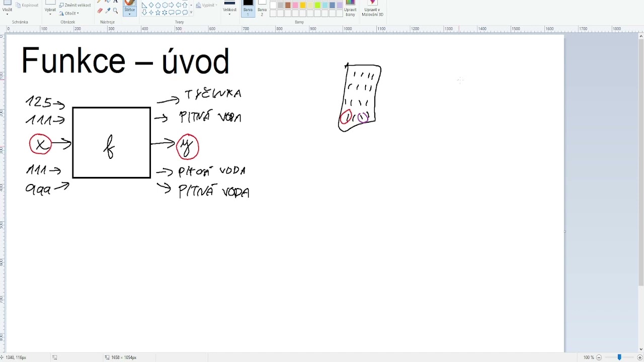Pick the white color swatch

coord(273,5)
